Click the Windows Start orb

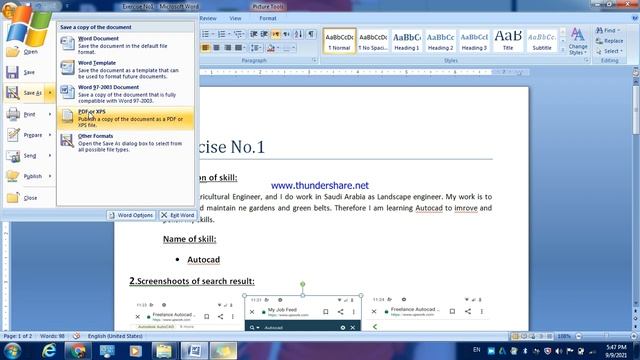[12, 351]
